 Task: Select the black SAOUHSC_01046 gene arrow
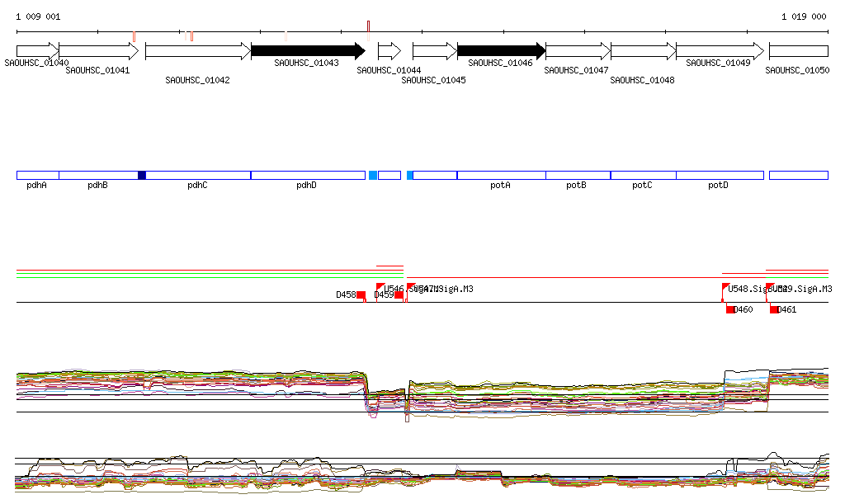click(x=500, y=51)
